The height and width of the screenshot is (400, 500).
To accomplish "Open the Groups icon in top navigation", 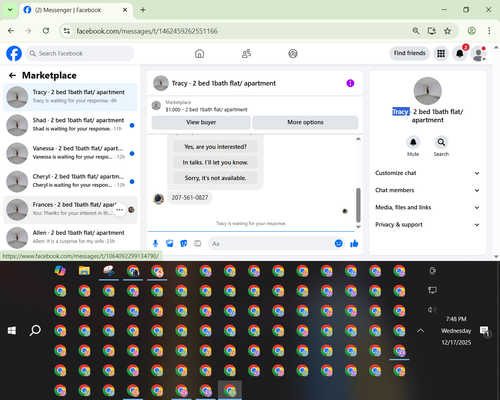I will 293,53.
